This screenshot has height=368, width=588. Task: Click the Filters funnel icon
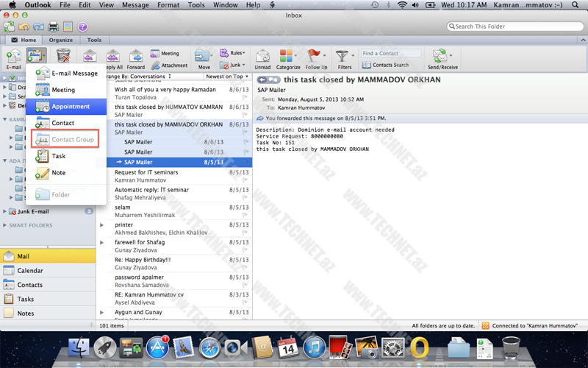point(343,57)
